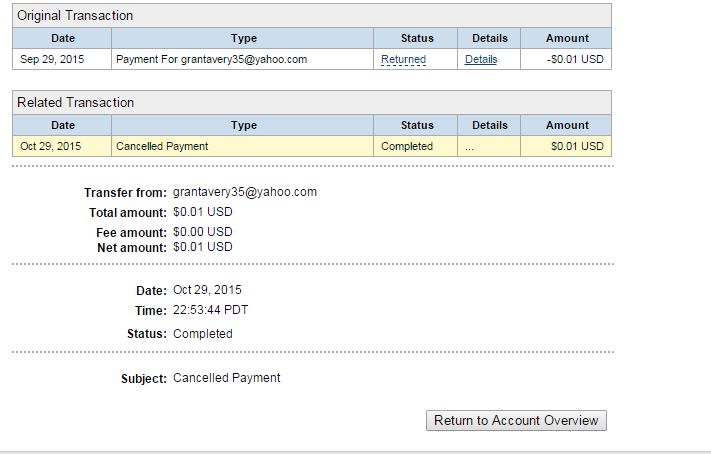
Task: Click the Amount column header in Related Transaction
Action: coord(567,125)
